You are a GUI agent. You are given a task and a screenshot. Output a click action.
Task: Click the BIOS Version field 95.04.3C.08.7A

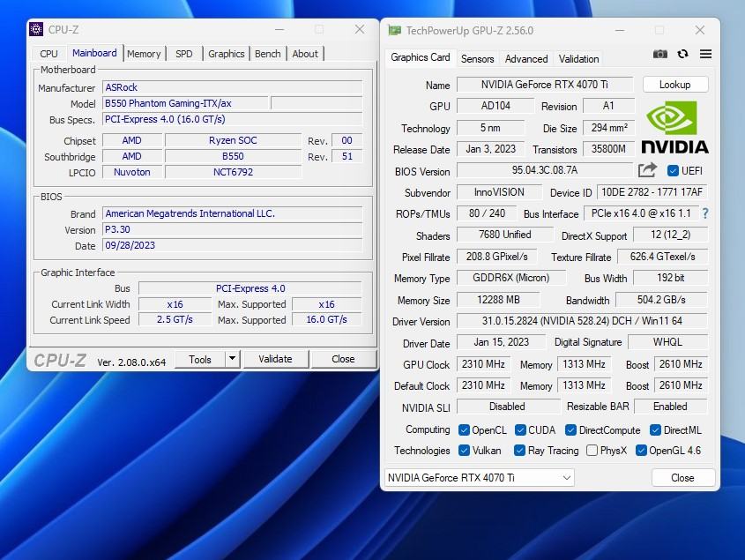pyautogui.click(x=545, y=170)
